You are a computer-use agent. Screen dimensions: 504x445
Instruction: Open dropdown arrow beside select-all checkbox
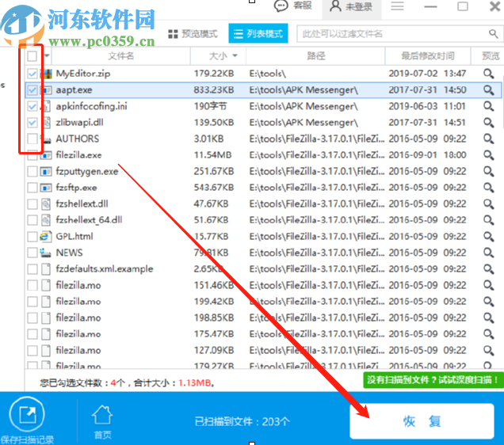point(47,56)
